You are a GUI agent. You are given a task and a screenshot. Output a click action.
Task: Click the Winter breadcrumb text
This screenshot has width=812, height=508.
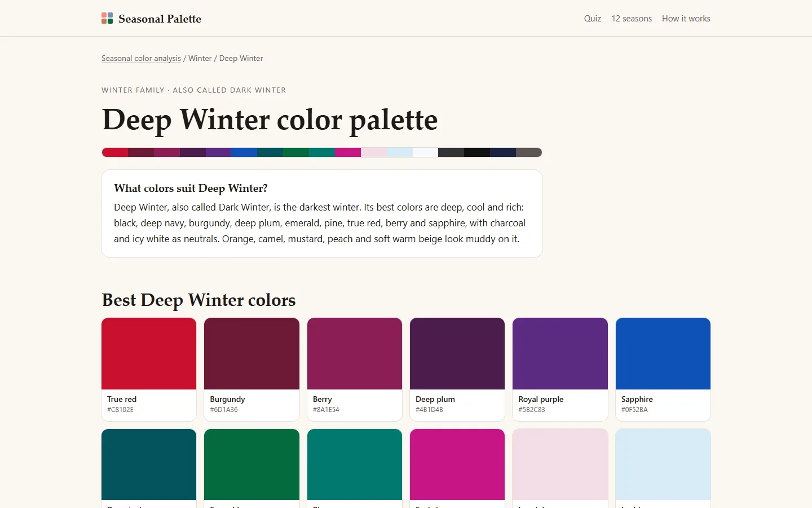tap(200, 58)
